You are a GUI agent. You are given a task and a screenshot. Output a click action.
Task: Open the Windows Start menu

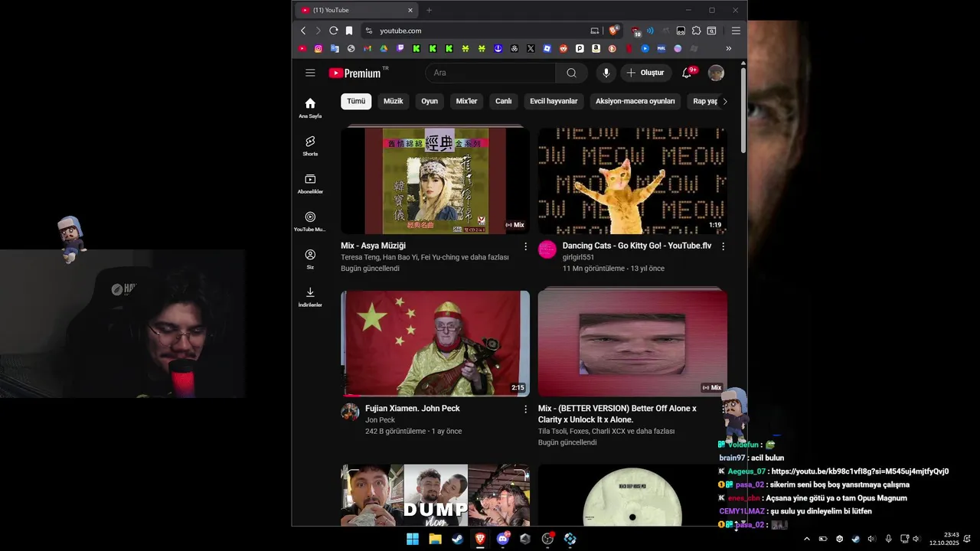pos(413,539)
